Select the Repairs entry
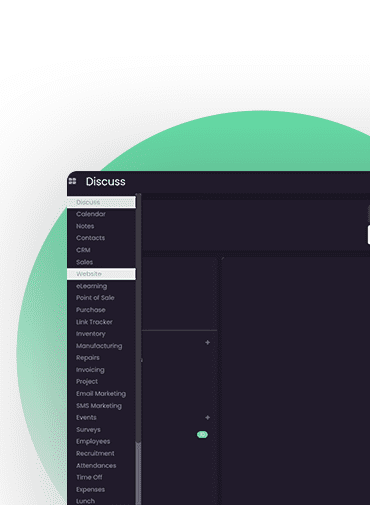This screenshot has width=370, height=505. point(88,358)
